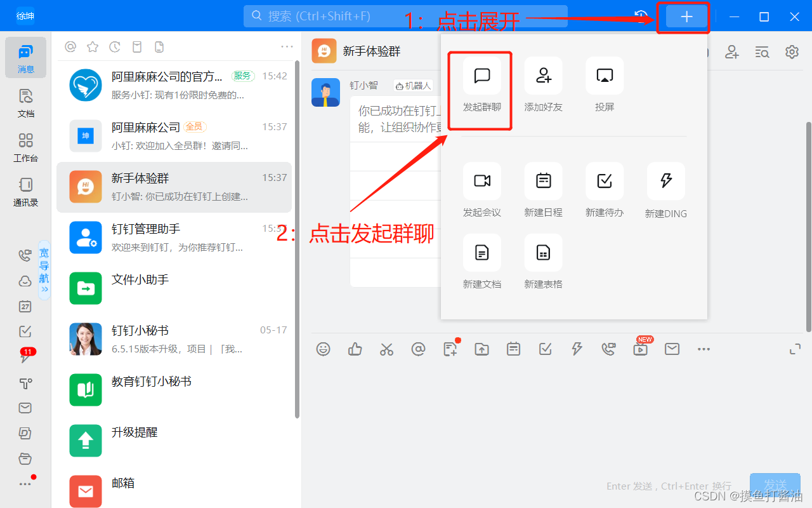Click the @ mention icon in chat toolbar
Screen dimensions: 812x508
pos(418,349)
